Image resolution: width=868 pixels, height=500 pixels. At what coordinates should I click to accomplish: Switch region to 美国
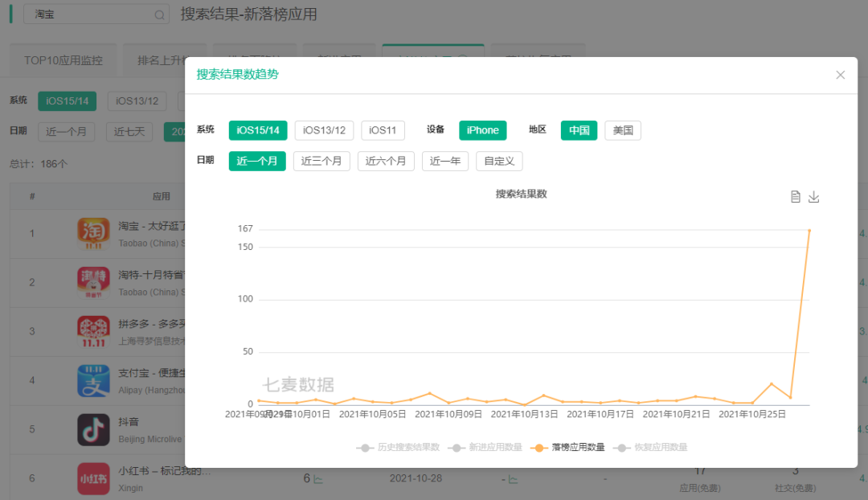(x=623, y=131)
